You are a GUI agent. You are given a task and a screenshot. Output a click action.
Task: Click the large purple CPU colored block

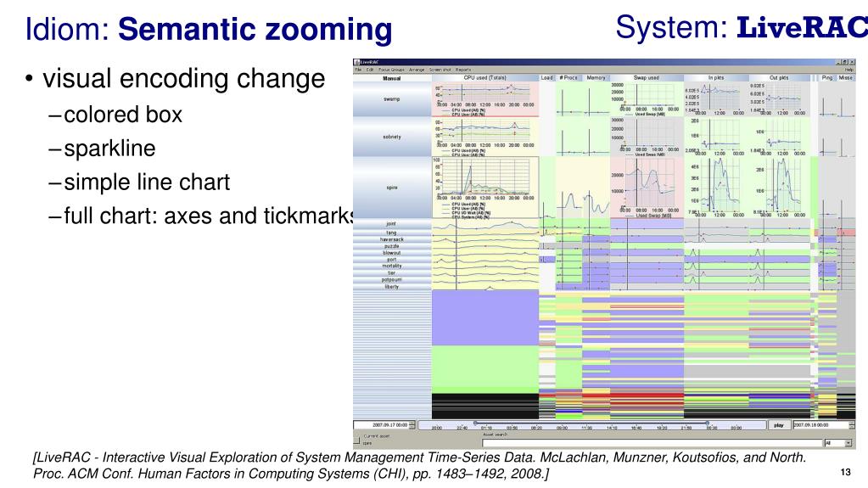pyautogui.click(x=485, y=318)
